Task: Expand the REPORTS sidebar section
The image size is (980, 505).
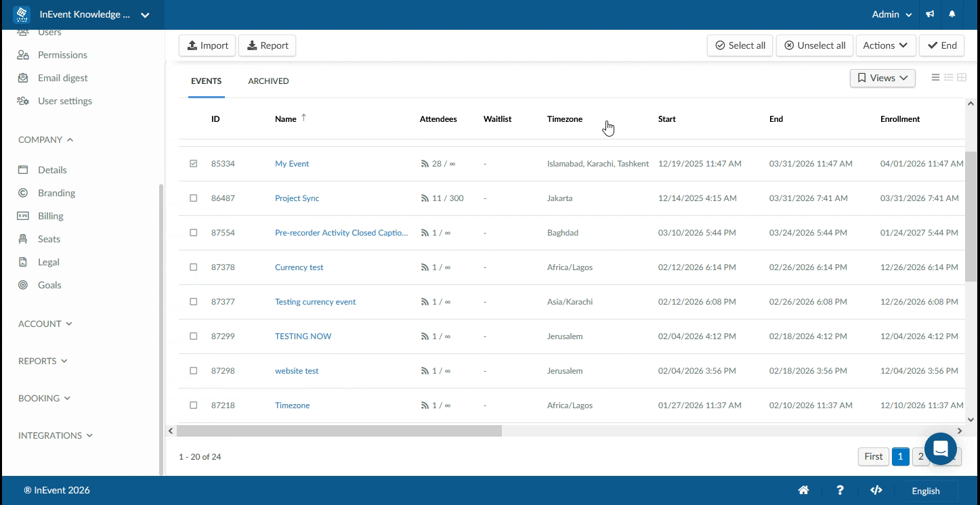Action: tap(43, 361)
